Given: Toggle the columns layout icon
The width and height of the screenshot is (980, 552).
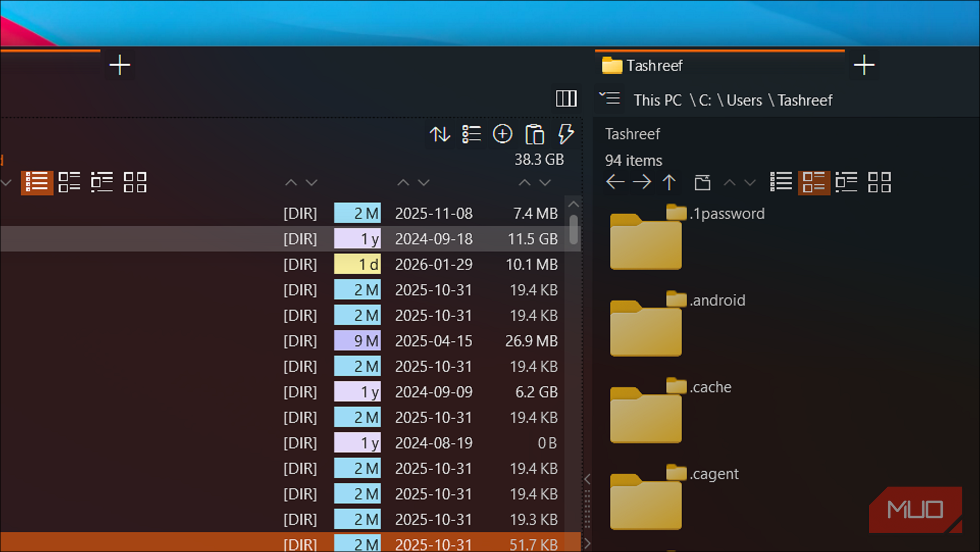Looking at the screenshot, I should (x=566, y=98).
